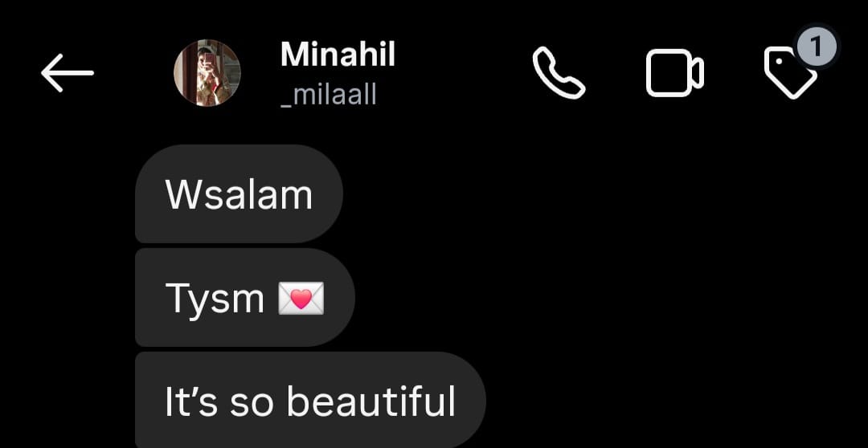Screen dimensions: 868x448
Task: Start a voice call with Minahil
Action: point(559,73)
